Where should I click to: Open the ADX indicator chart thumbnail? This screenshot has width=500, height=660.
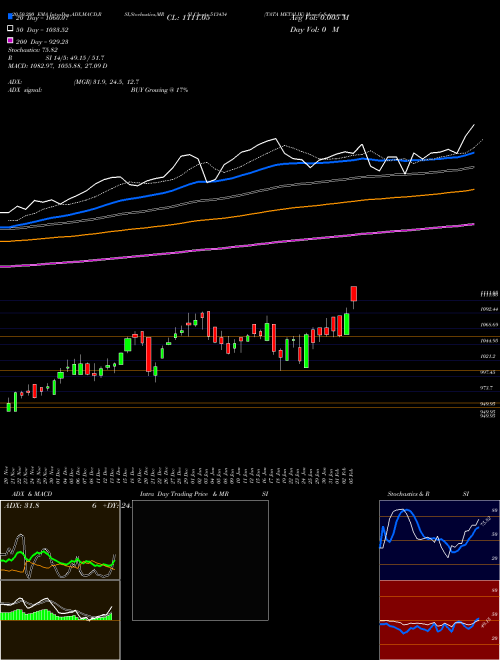(60, 540)
